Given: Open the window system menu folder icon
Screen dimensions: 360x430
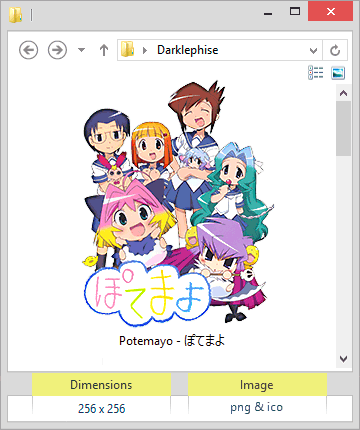Looking at the screenshot, I should click(15, 15).
